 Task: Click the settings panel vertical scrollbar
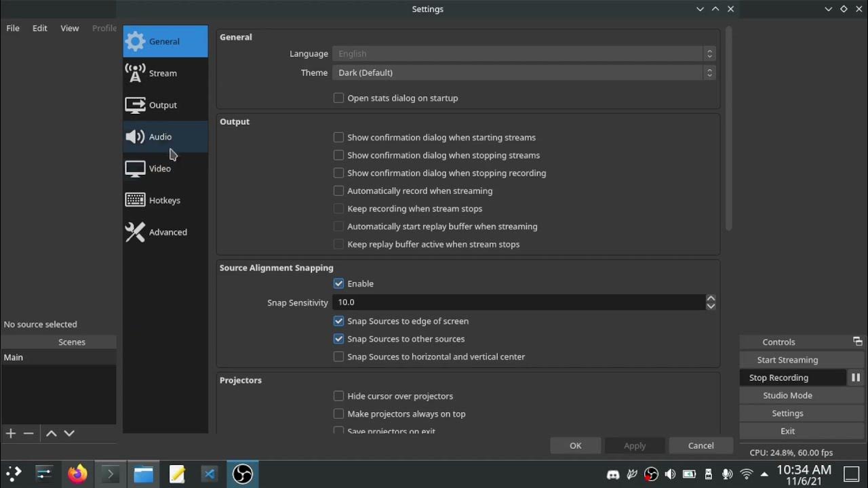click(x=729, y=129)
